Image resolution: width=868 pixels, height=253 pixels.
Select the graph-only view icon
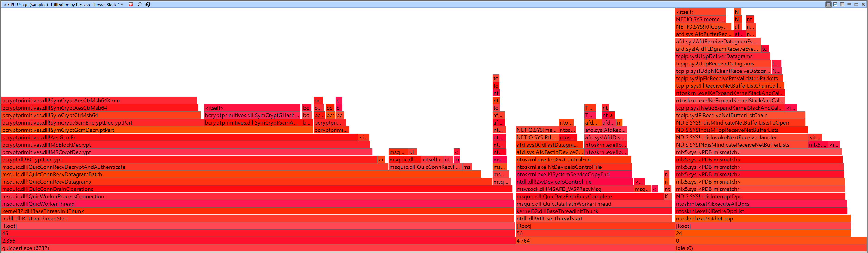835,4
